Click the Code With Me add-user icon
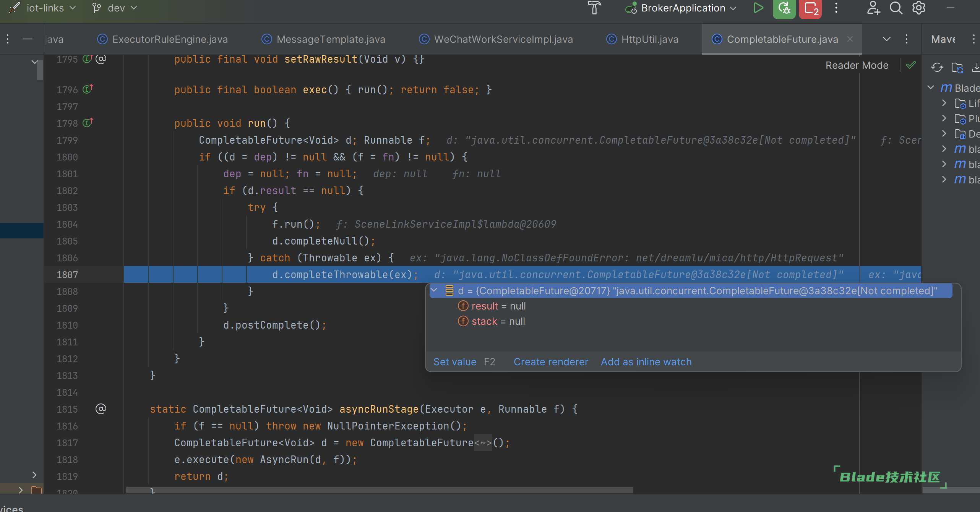980x512 pixels. pos(873,8)
